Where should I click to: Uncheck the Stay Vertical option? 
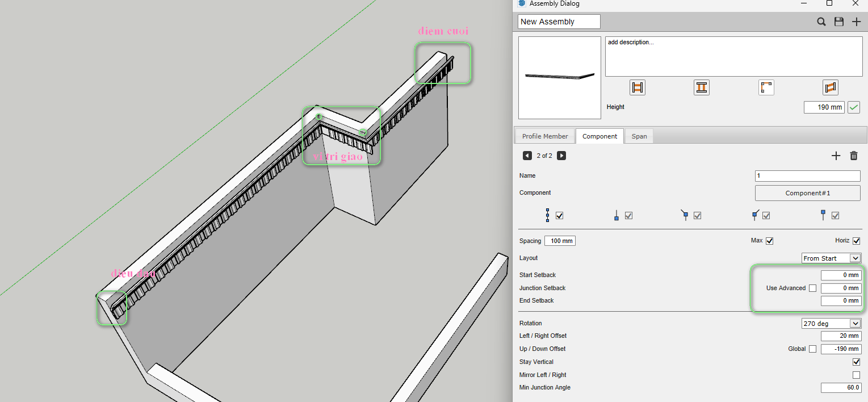tap(856, 362)
